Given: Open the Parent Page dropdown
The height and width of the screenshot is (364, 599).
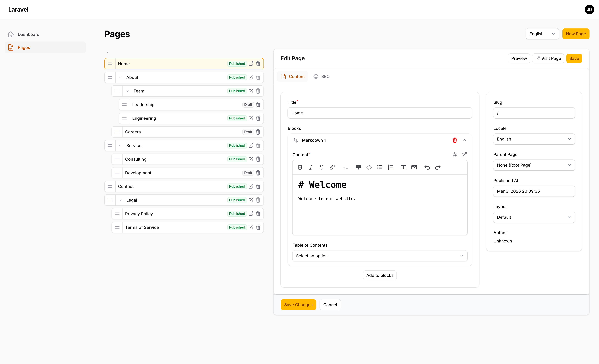Looking at the screenshot, I should point(534,165).
